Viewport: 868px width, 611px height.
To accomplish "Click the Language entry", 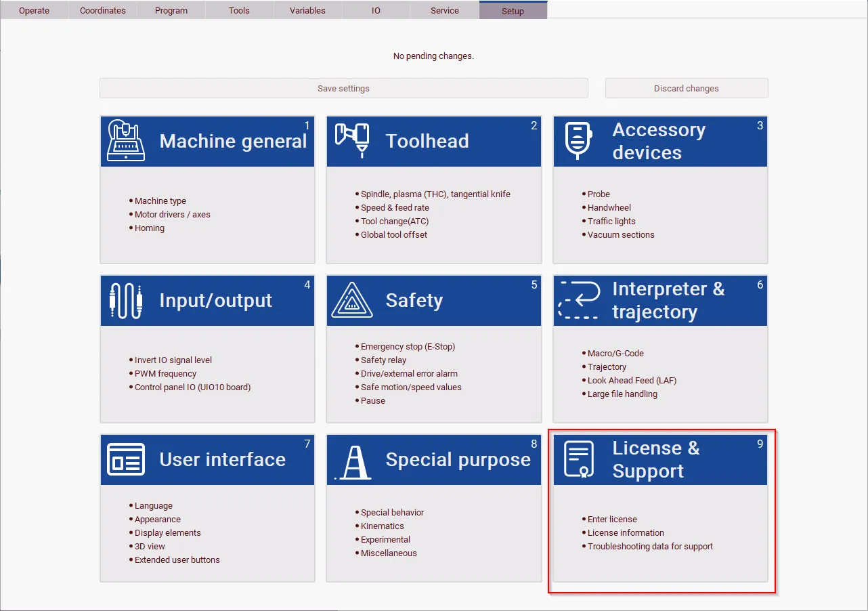I will tap(154, 505).
